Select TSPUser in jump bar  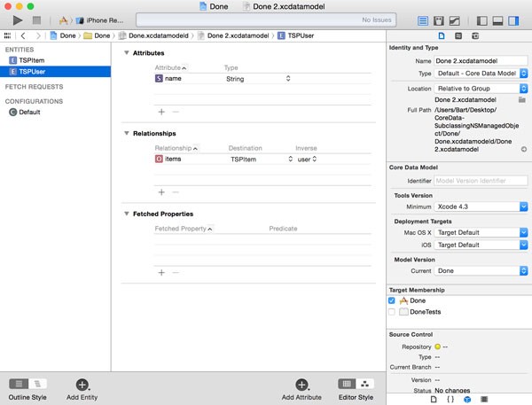pyautogui.click(x=295, y=35)
